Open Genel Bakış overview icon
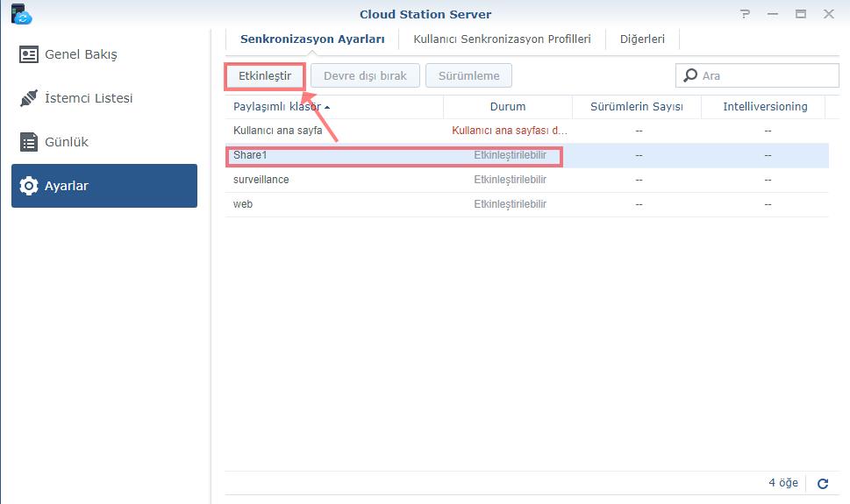The image size is (850, 504). [x=29, y=54]
